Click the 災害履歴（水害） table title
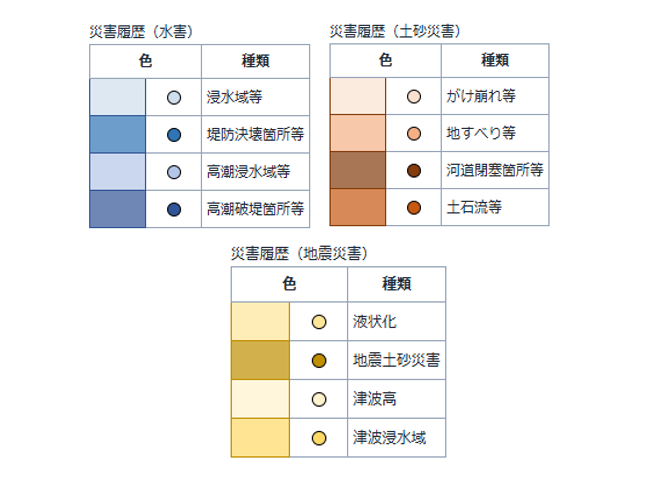This screenshot has width=658, height=494. point(141,32)
